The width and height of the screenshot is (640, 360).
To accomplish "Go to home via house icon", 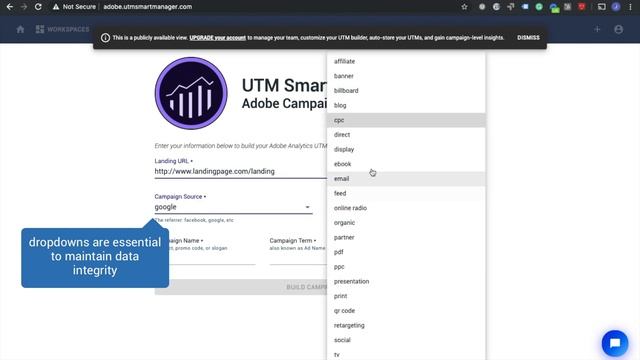I will coord(20,29).
